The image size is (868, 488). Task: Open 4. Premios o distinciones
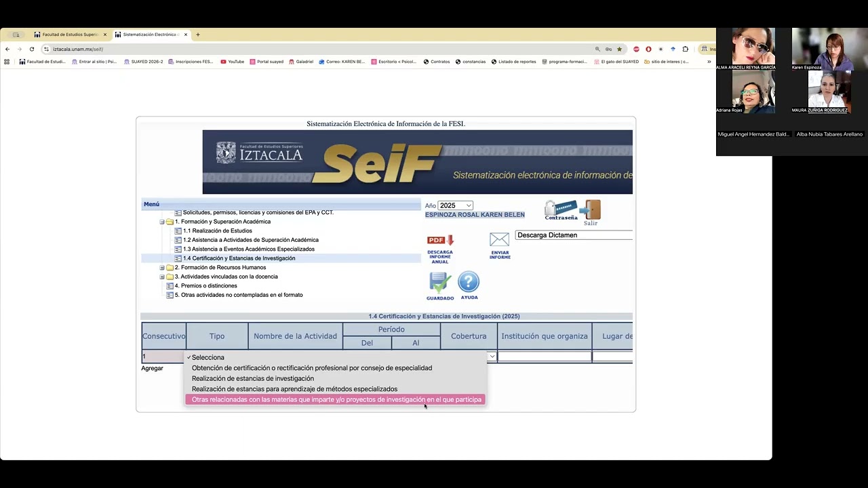[x=205, y=286]
